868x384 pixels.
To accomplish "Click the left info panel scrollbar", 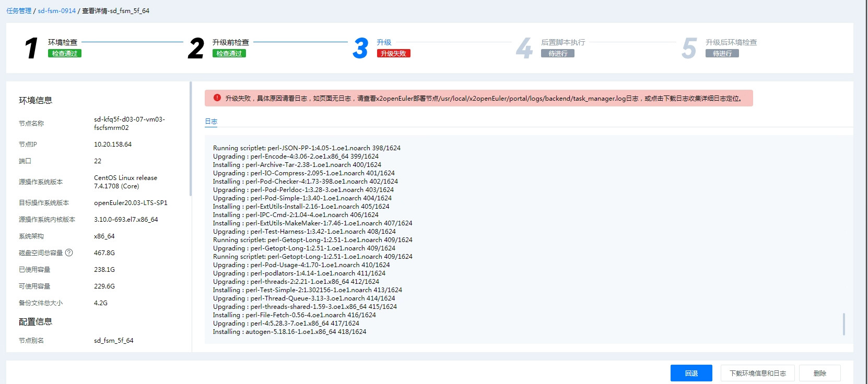I will (x=191, y=139).
